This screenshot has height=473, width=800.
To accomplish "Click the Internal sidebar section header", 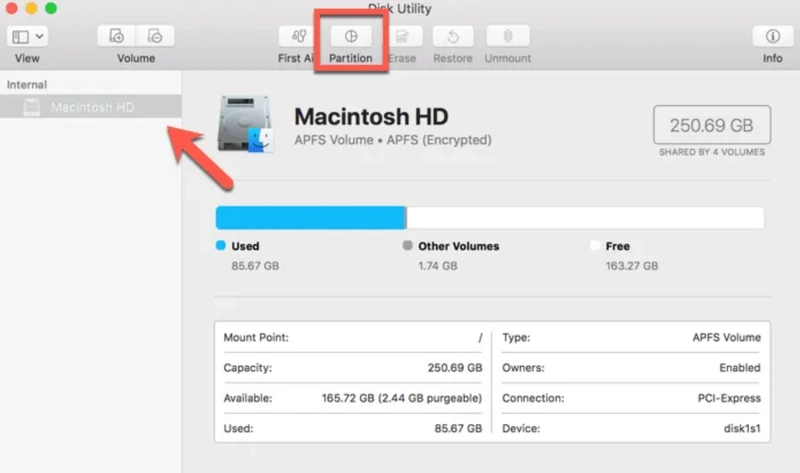I will tap(27, 85).
